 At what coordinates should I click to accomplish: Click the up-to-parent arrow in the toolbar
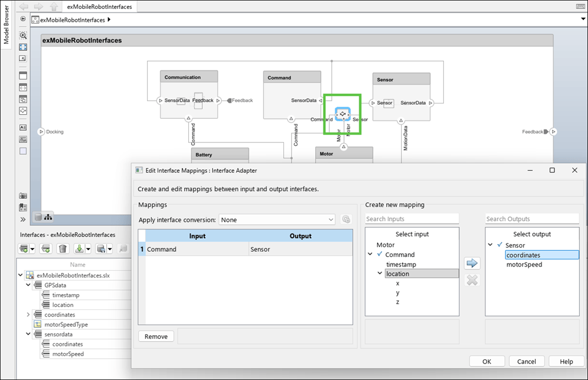[x=54, y=6]
